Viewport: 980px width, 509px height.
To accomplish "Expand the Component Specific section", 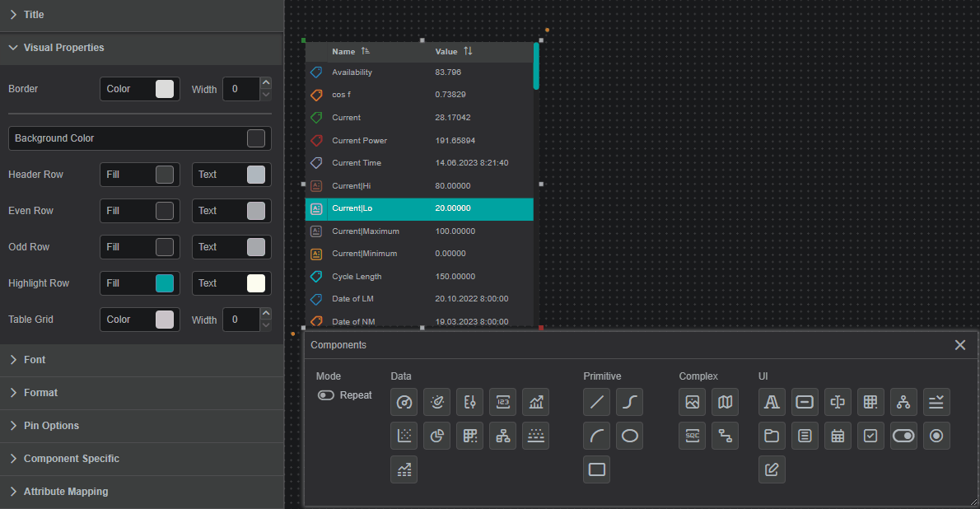I will click(x=142, y=459).
